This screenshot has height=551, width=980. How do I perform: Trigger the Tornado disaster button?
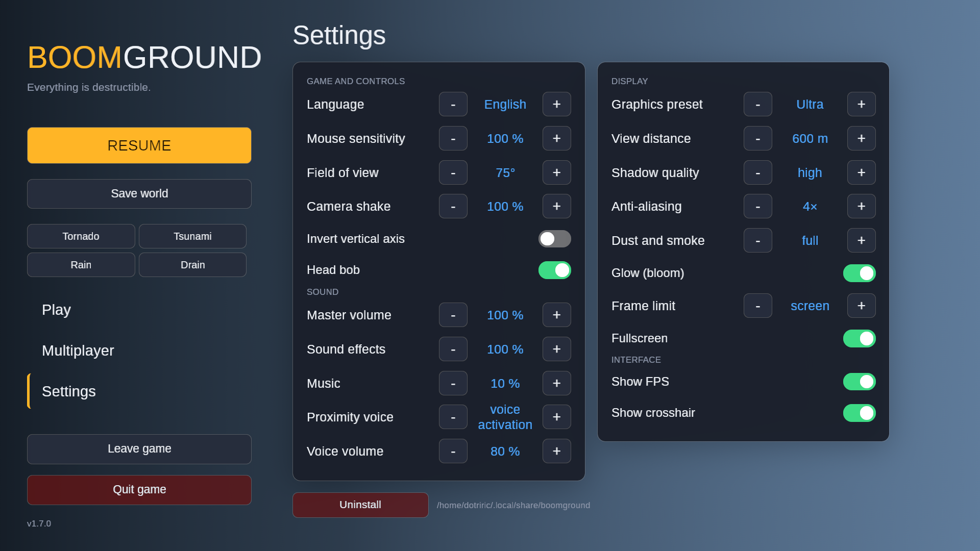click(x=81, y=236)
